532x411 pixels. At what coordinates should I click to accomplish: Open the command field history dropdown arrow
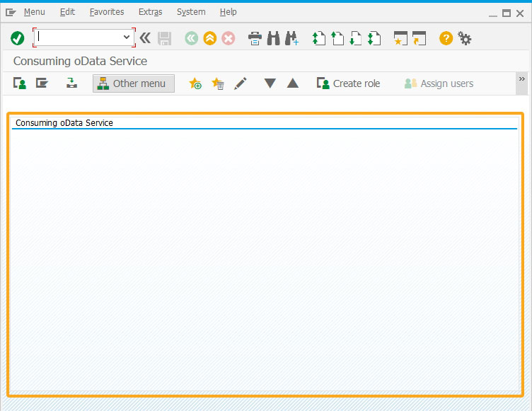click(127, 37)
